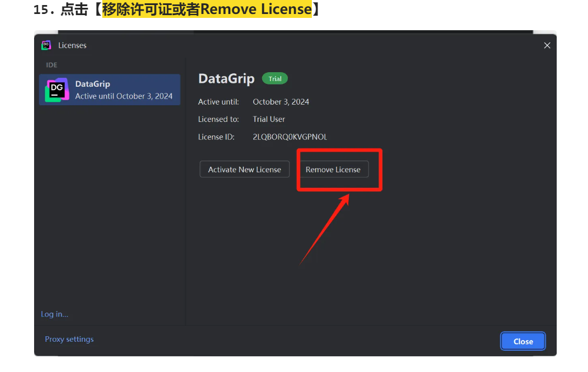Screen dimensions: 588x372
Task: Open Proxy settings link
Action: coord(69,339)
